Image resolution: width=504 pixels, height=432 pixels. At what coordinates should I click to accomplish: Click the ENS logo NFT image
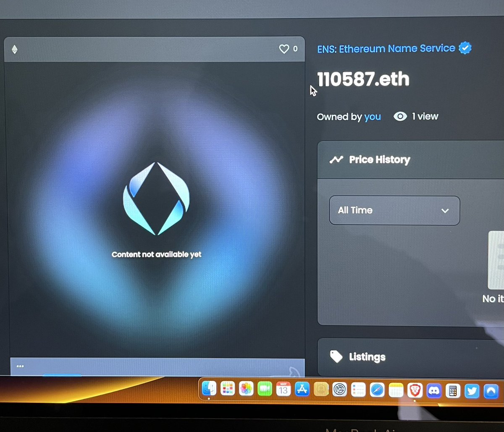pos(156,198)
